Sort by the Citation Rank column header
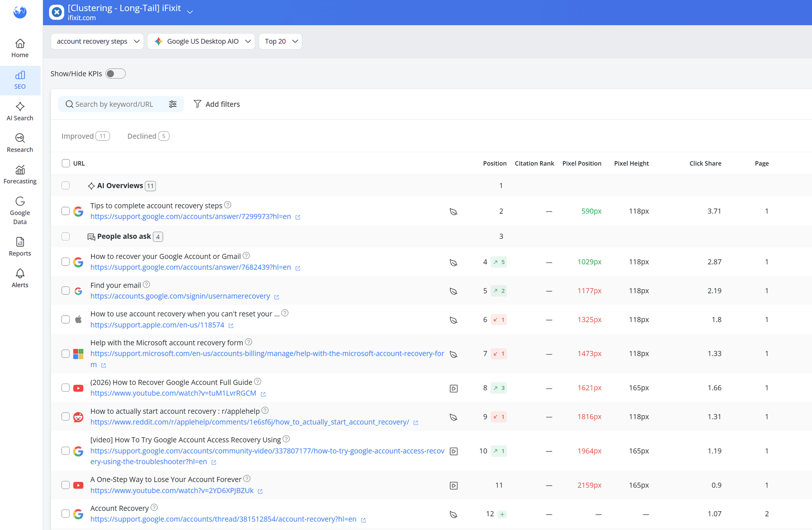 click(534, 163)
